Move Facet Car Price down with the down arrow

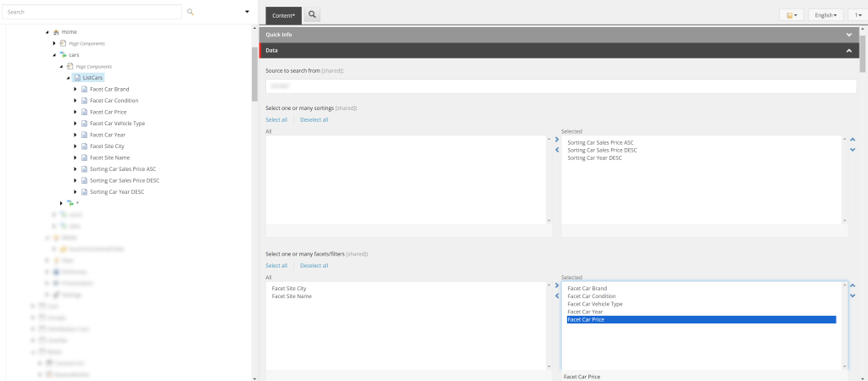[x=852, y=295]
